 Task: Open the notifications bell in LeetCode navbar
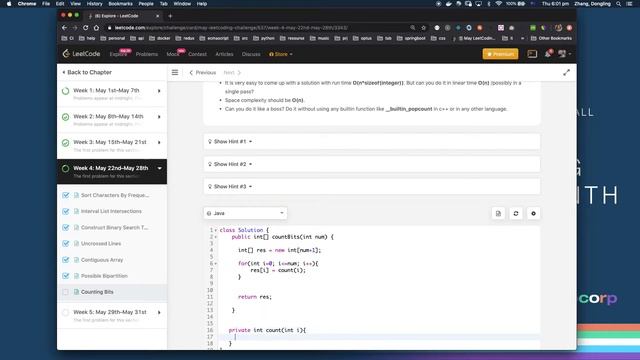(548, 54)
